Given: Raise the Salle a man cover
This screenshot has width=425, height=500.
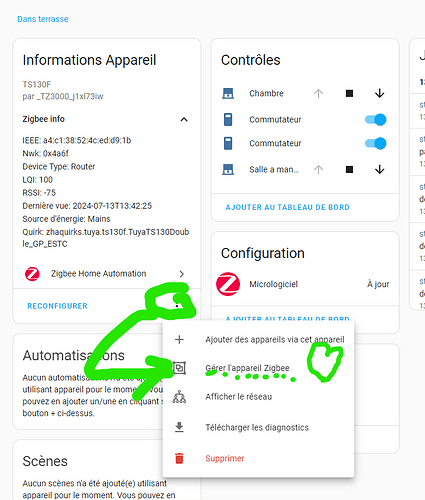Looking at the screenshot, I should click(x=318, y=170).
